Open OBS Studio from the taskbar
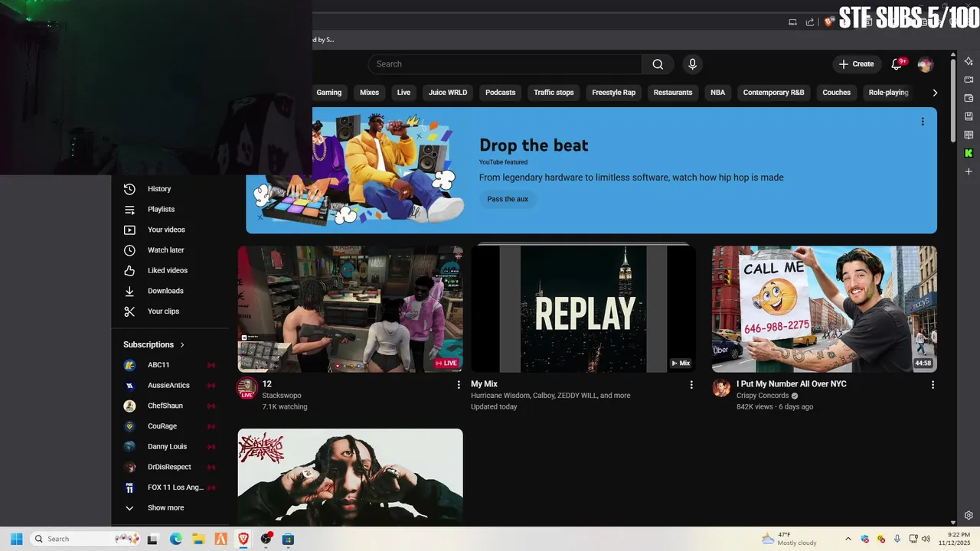This screenshot has width=980, height=551. (x=266, y=539)
